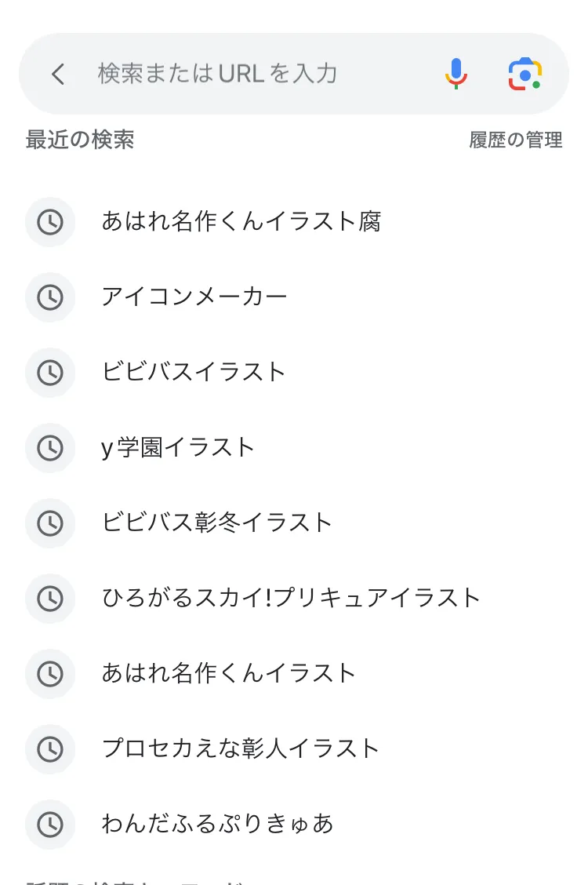Click clock icon beside アイコンメーカー
This screenshot has width=588, height=885.
[50, 297]
